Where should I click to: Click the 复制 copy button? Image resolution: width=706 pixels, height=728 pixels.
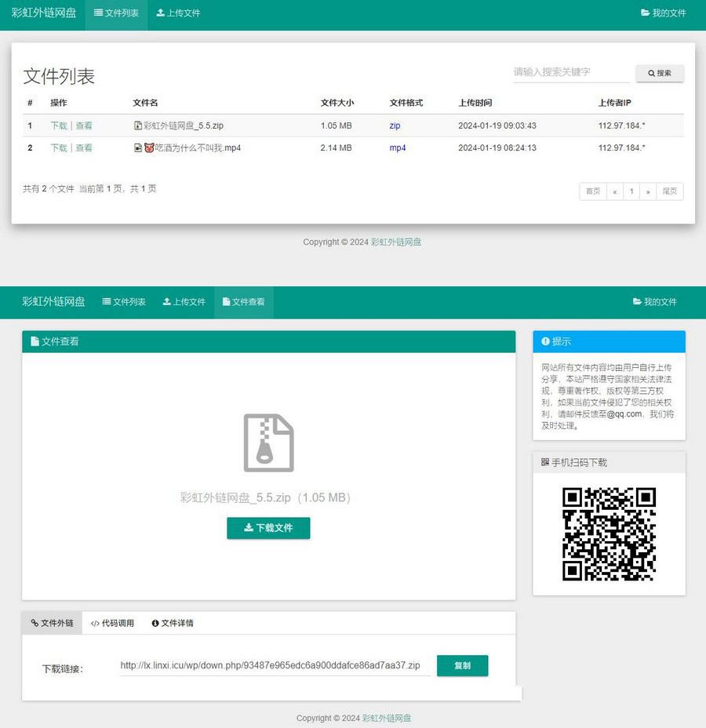(462, 665)
